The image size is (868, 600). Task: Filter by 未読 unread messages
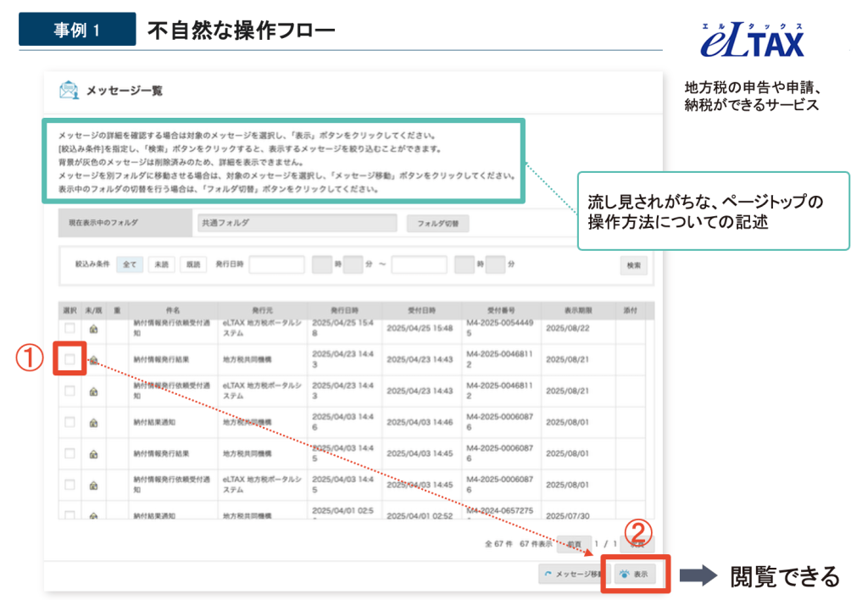160,264
